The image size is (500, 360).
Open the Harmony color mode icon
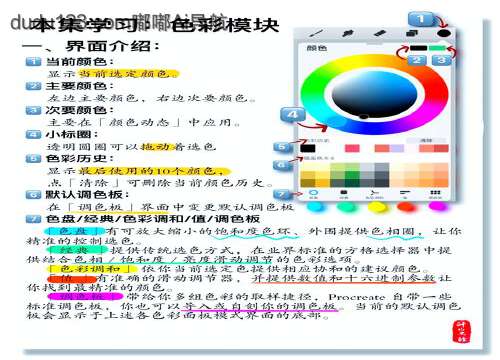click(374, 194)
